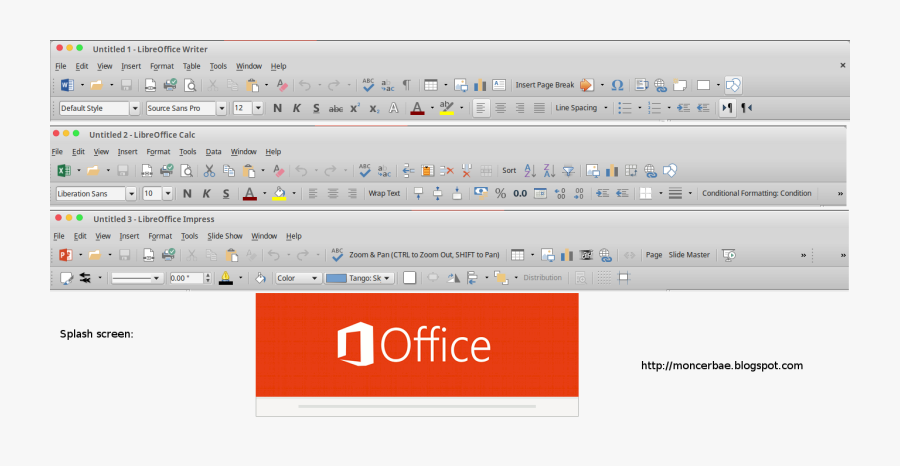Viewport: 900px width, 466px height.
Task: Toggle formatting marks pilcrow in Writer toolbar
Action: tap(406, 85)
